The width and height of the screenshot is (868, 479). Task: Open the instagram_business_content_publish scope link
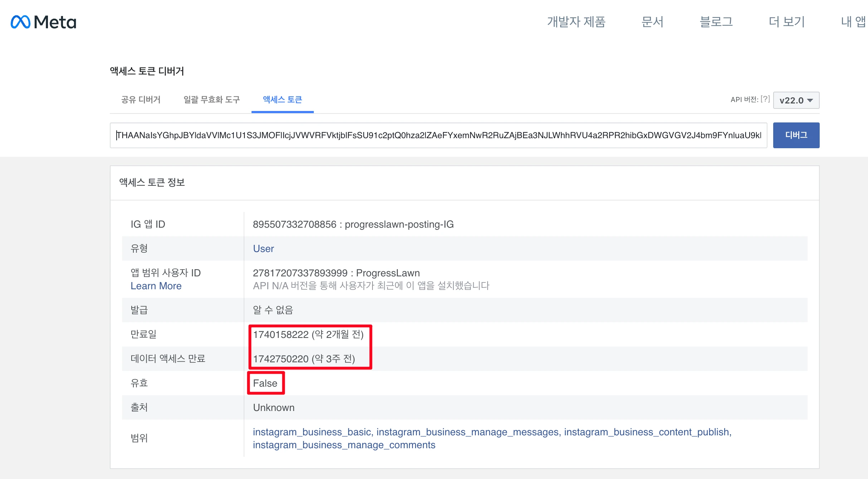[647, 432]
